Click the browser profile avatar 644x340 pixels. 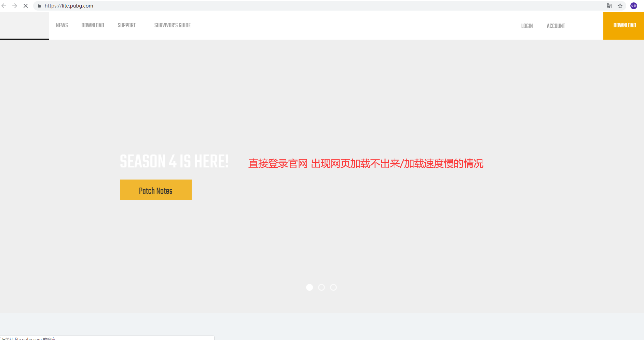click(x=634, y=6)
